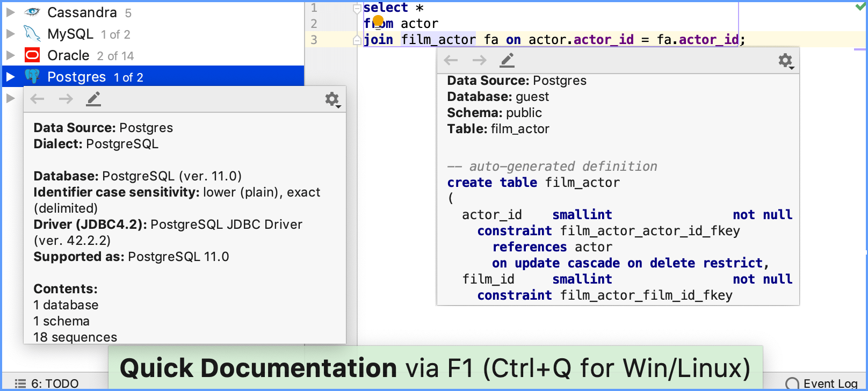
Task: Click the fold marker on line 1
Action: pyautogui.click(x=357, y=9)
